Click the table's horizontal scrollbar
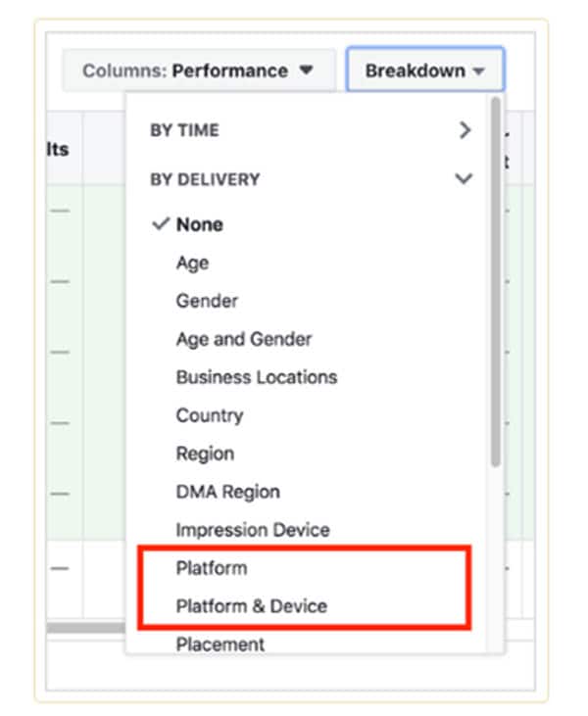This screenshot has height=716, width=588. (x=88, y=627)
